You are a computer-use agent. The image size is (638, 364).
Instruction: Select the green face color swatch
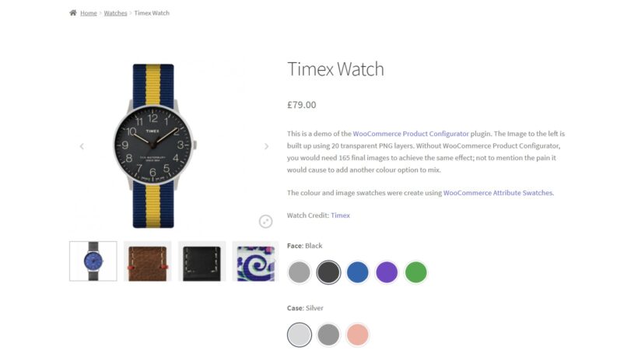415,272
